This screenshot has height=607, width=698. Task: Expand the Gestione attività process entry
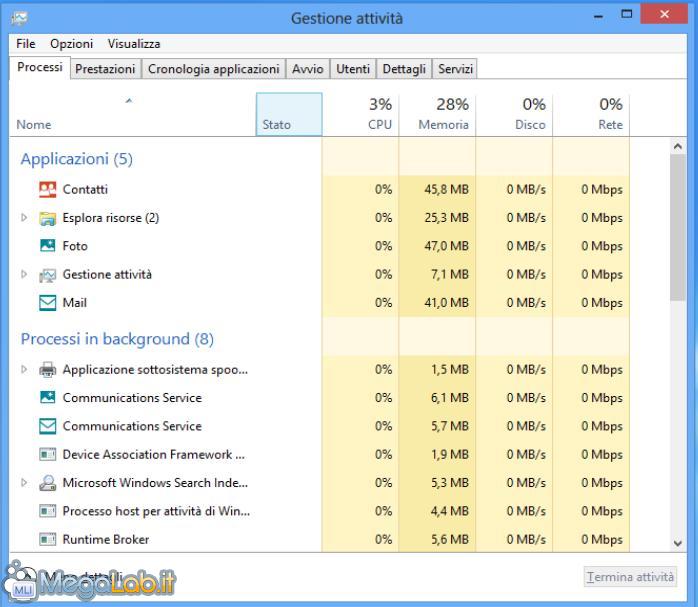click(24, 274)
